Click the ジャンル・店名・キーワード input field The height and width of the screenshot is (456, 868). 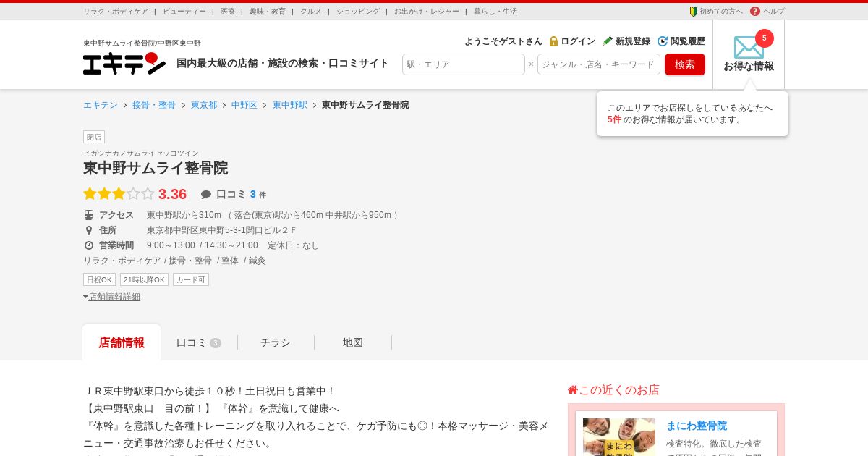tap(599, 64)
